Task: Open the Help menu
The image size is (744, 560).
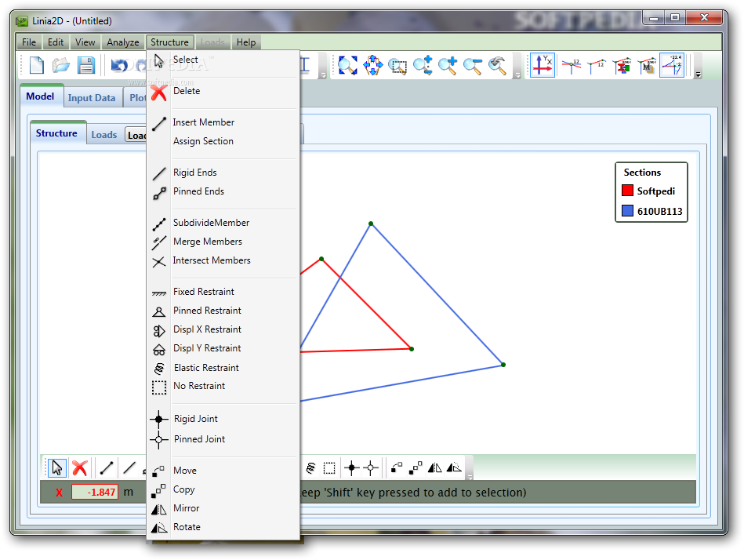Action: pos(246,42)
